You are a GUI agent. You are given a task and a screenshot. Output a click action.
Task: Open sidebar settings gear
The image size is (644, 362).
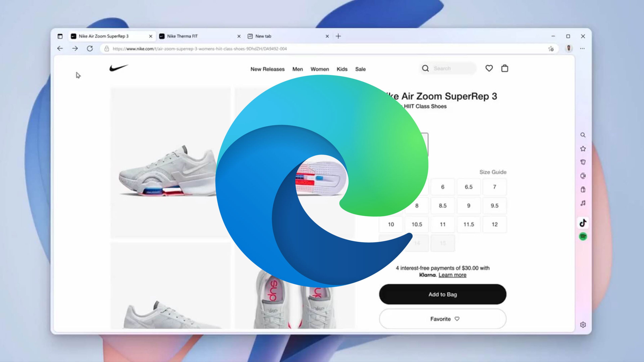click(x=583, y=324)
